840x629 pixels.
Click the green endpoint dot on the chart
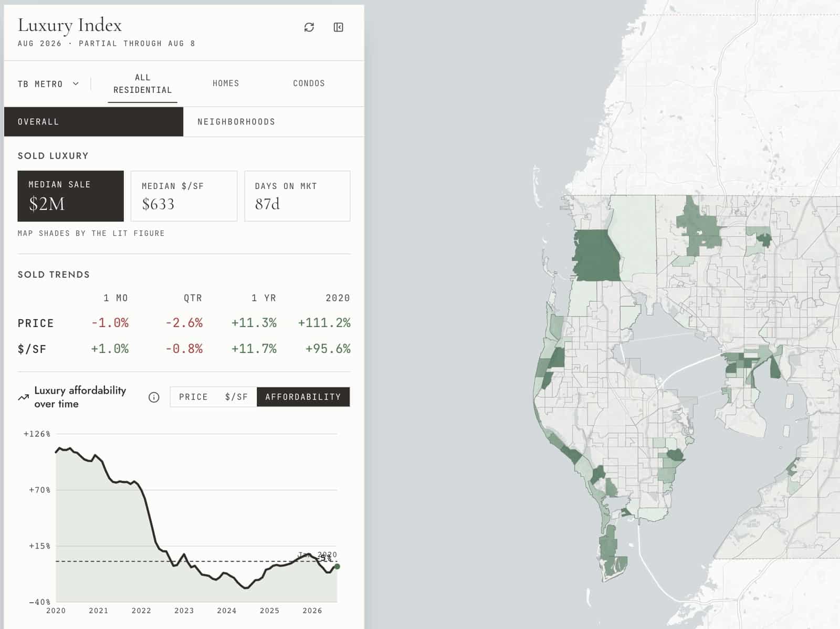pyautogui.click(x=337, y=567)
